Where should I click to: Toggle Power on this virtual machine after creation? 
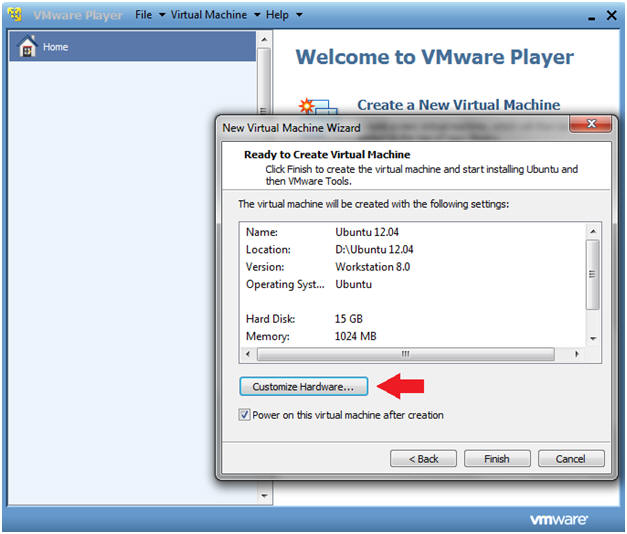(244, 415)
